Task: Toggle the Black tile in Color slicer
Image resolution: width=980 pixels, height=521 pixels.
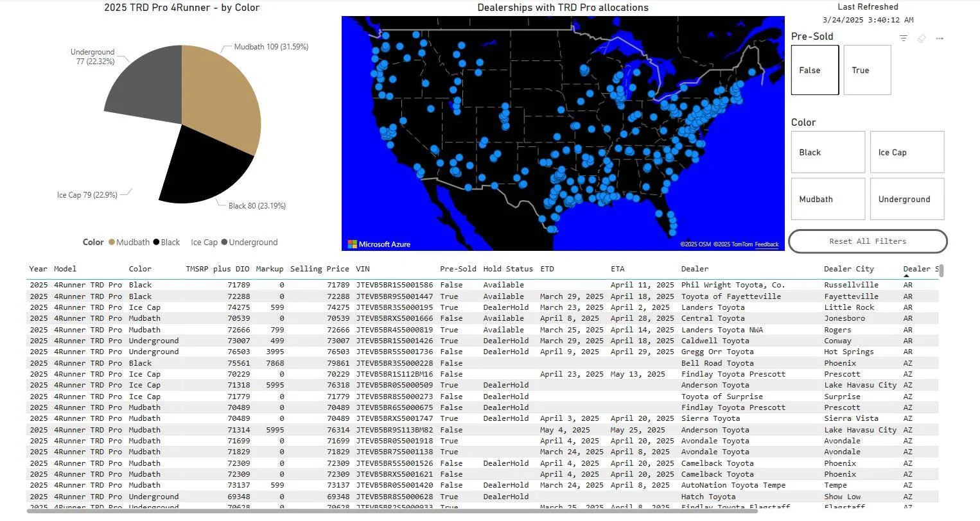Action: [x=828, y=152]
